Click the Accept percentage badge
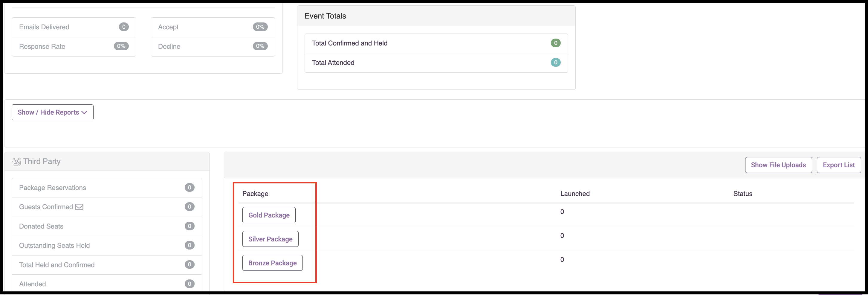 (260, 27)
